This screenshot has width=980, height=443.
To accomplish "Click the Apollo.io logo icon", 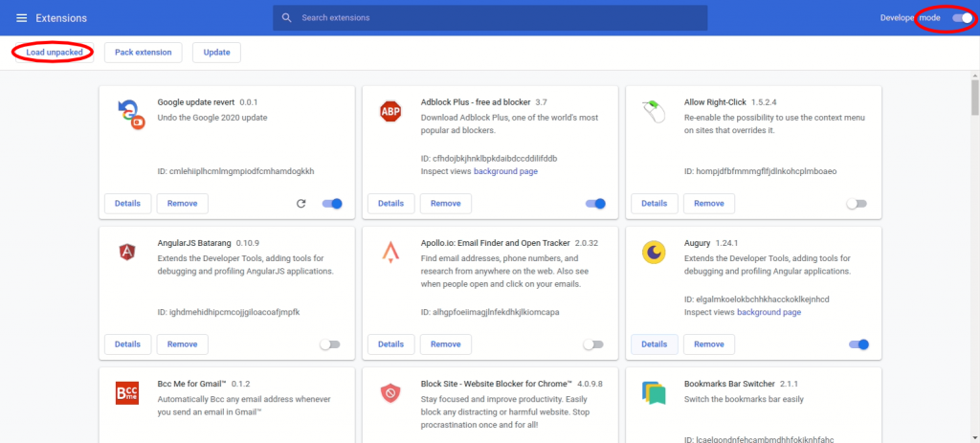I will (x=390, y=252).
